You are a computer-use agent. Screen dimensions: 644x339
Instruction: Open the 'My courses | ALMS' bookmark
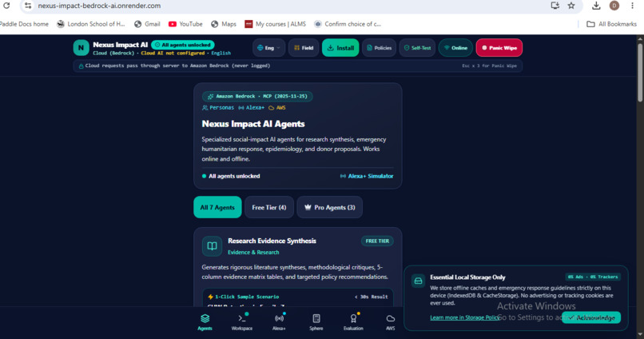pos(275,24)
